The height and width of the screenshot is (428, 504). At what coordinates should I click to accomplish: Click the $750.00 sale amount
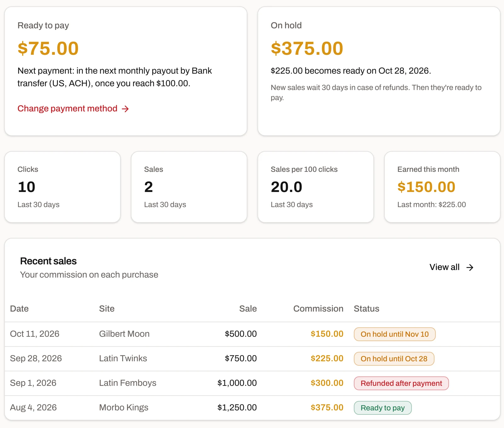click(x=241, y=358)
